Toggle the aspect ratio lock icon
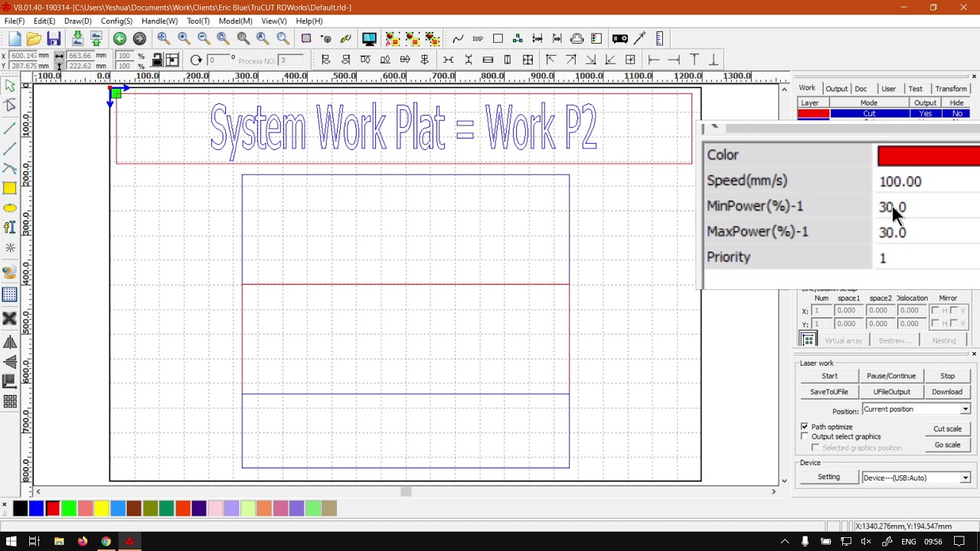 (157, 60)
